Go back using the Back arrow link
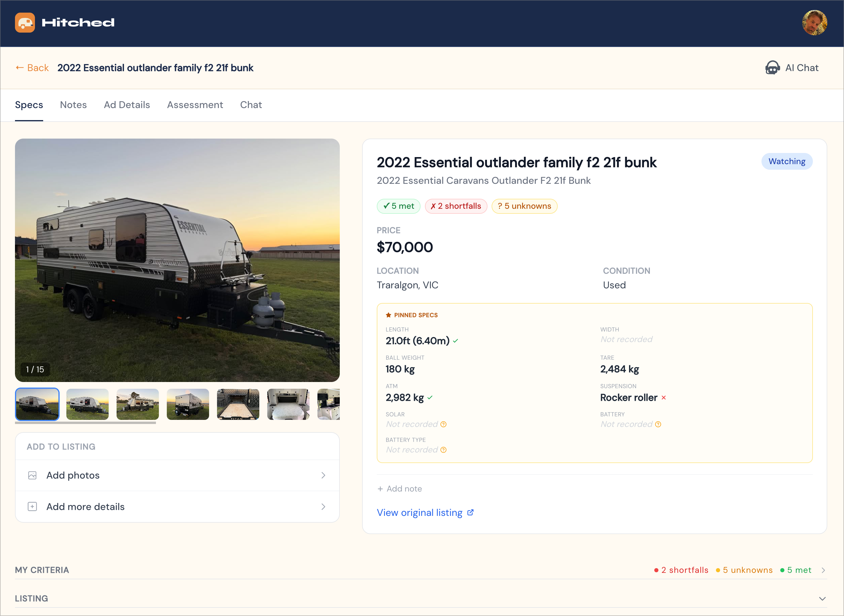Image resolution: width=844 pixels, height=616 pixels. [x=32, y=68]
